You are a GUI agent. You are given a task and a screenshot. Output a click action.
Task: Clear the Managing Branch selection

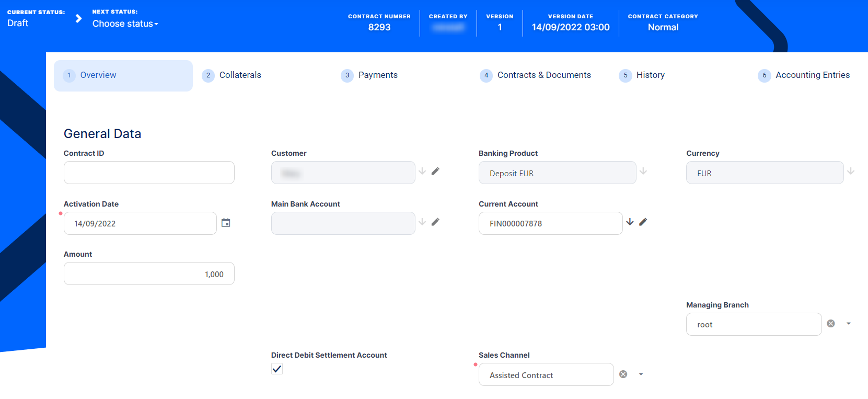coord(831,324)
